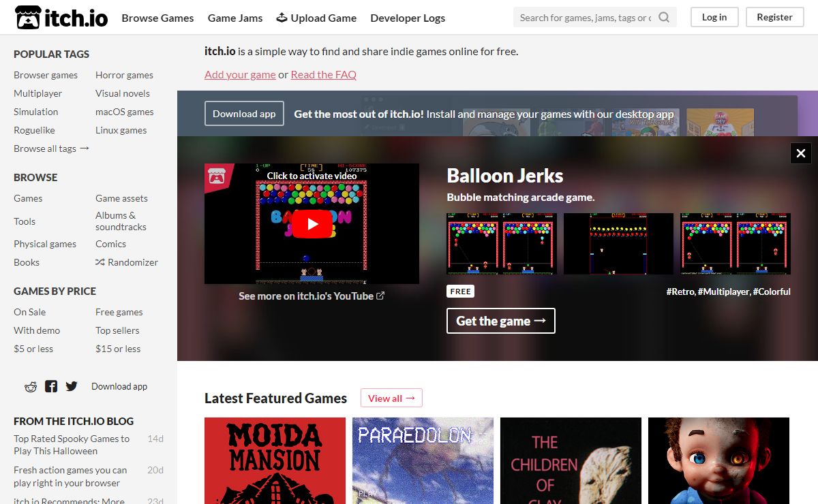
Task: Click the FREE price badge
Action: tap(460, 292)
